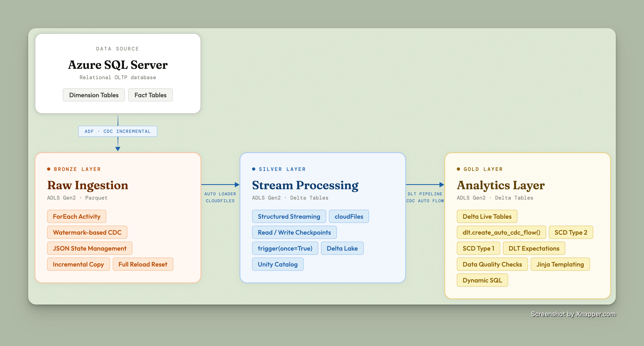The image size is (644, 346).
Task: Toggle the Full Reload Reset option
Action: tap(143, 264)
